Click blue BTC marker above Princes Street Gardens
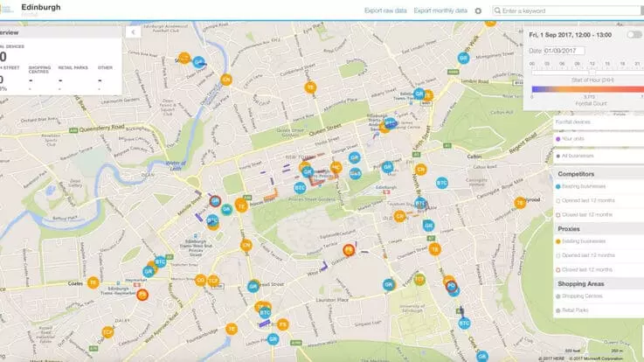 (x=301, y=188)
